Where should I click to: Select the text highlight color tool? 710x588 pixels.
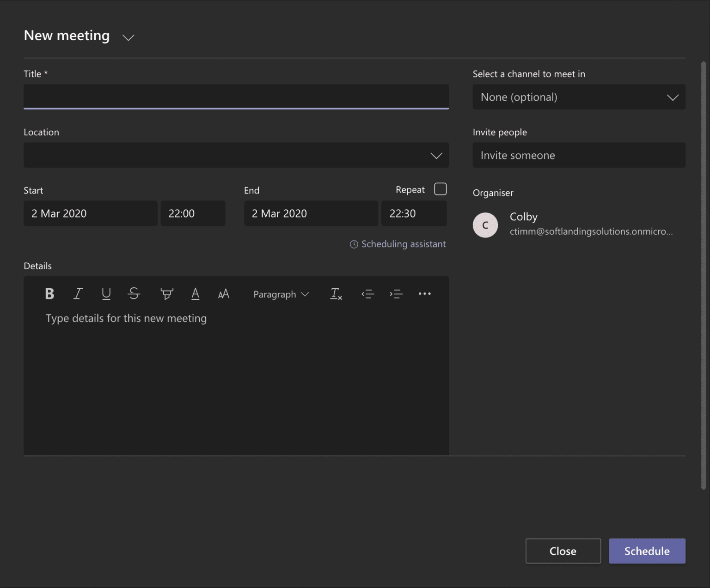point(166,294)
